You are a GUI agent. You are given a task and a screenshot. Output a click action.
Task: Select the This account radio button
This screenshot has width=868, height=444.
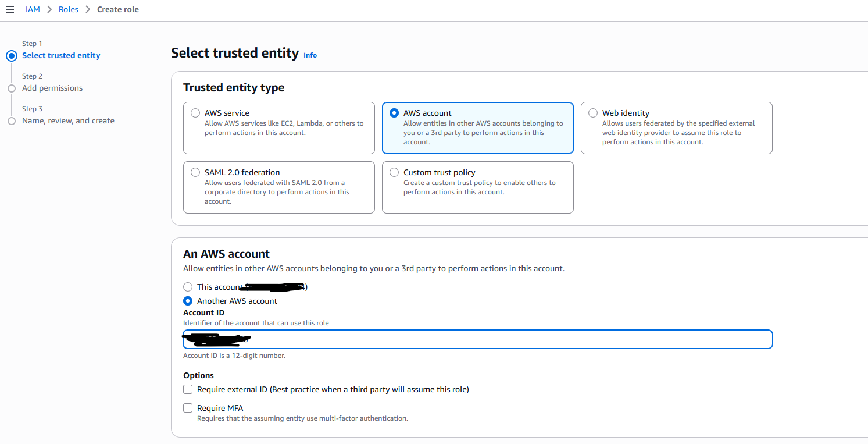click(x=188, y=287)
